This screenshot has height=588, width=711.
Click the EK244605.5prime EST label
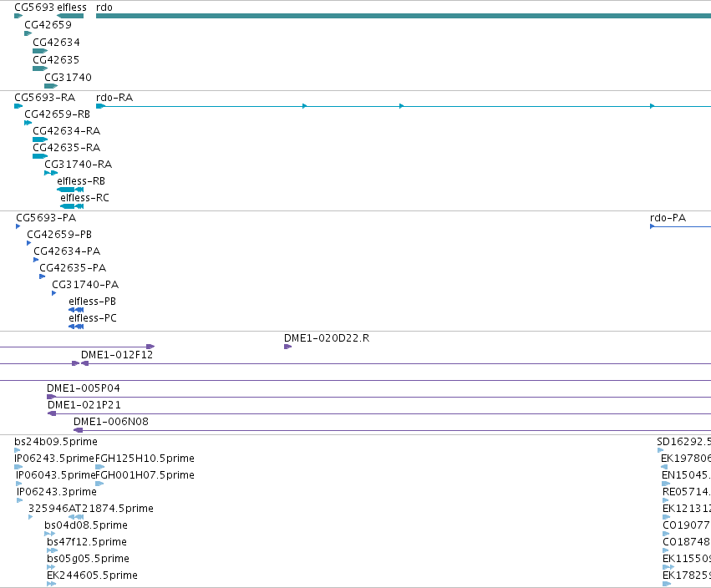92,576
